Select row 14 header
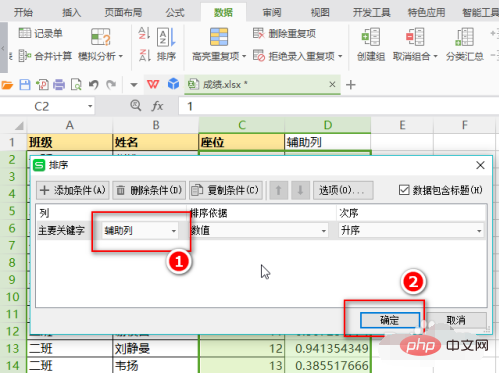499x378 pixels. [13, 366]
